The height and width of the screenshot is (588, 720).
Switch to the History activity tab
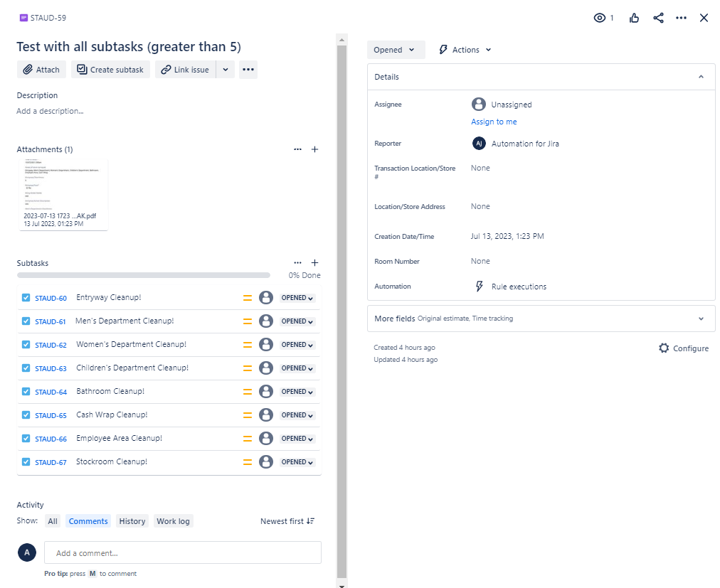click(x=132, y=521)
